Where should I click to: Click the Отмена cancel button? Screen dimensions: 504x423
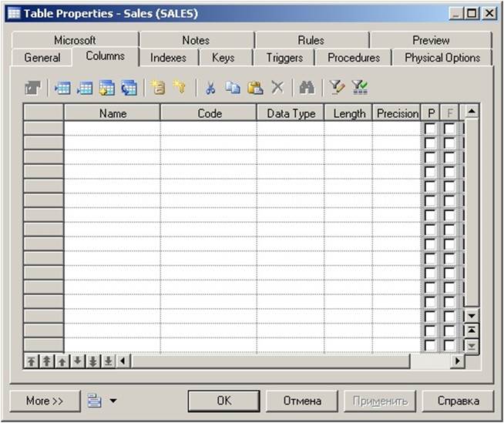[302, 401]
